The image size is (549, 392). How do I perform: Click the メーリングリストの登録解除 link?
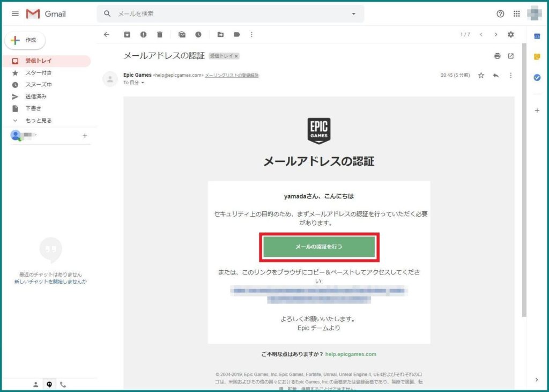tap(232, 75)
